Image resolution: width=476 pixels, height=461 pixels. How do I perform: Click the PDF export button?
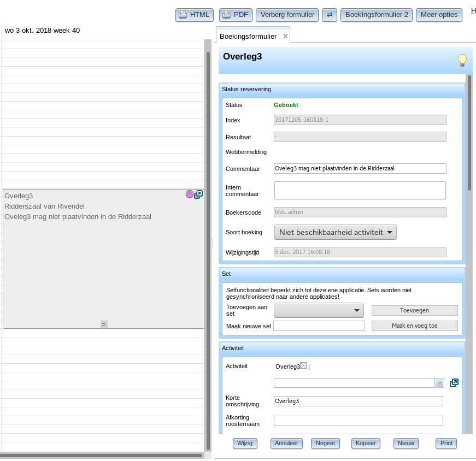pyautogui.click(x=236, y=15)
